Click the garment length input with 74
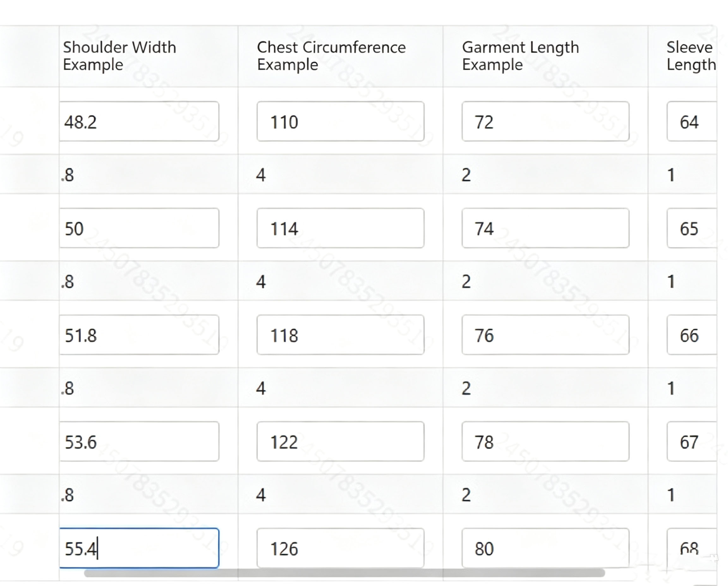The image size is (728, 586). tap(546, 228)
